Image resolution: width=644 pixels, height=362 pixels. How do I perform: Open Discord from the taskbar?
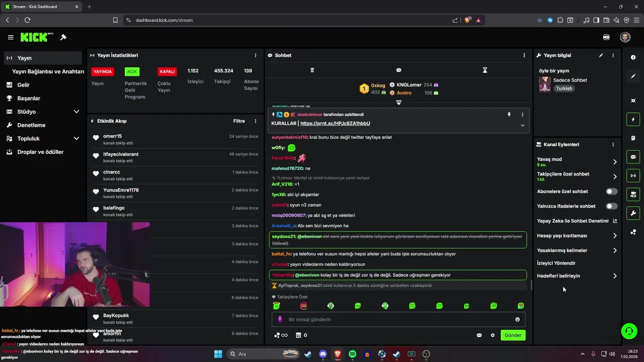pos(323,354)
